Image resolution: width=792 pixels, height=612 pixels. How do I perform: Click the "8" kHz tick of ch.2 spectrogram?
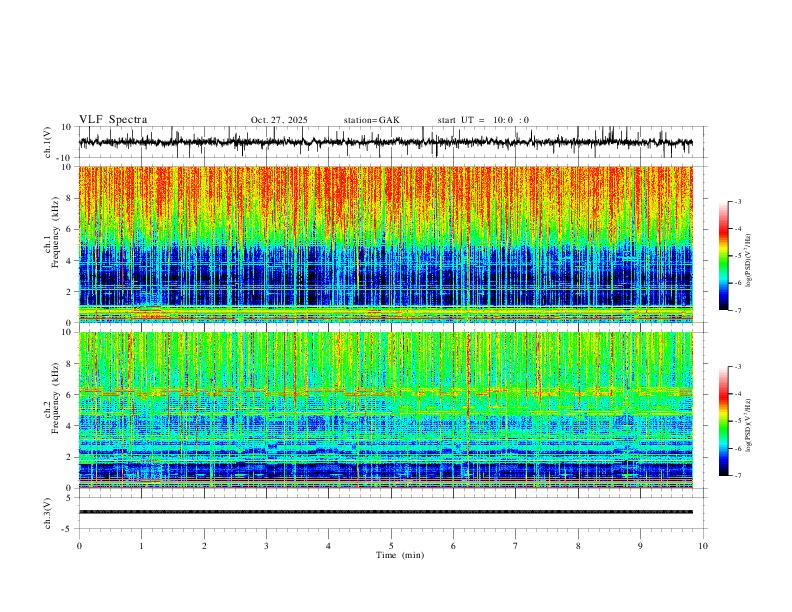click(70, 364)
